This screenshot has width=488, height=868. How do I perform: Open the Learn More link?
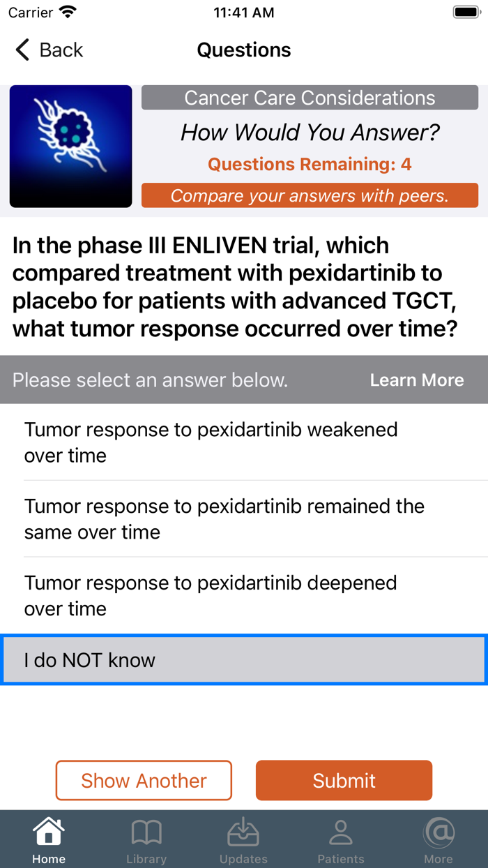[x=417, y=380]
